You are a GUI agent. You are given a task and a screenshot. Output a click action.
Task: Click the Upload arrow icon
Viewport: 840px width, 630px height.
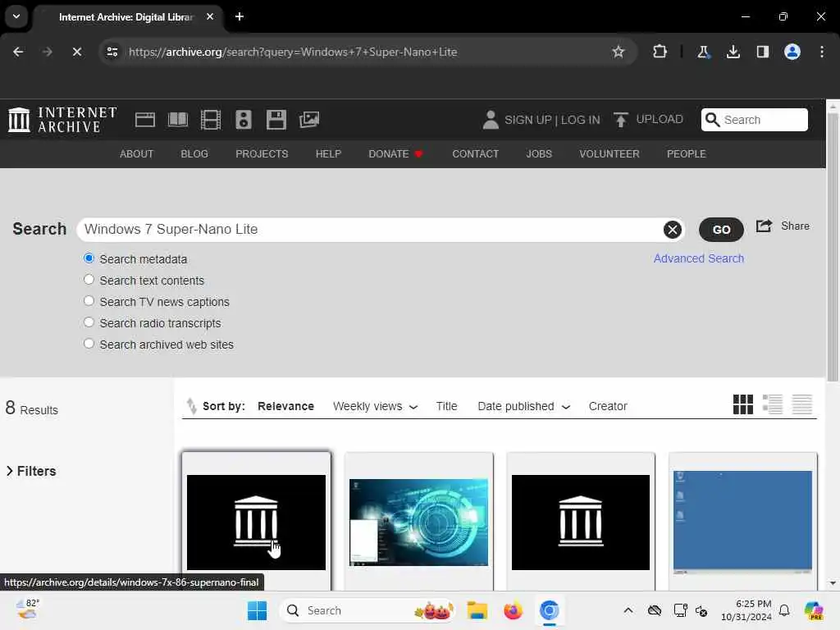pyautogui.click(x=620, y=120)
